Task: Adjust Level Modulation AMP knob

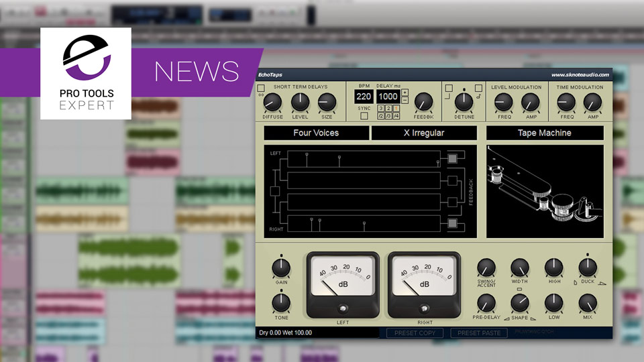Action: click(x=531, y=103)
